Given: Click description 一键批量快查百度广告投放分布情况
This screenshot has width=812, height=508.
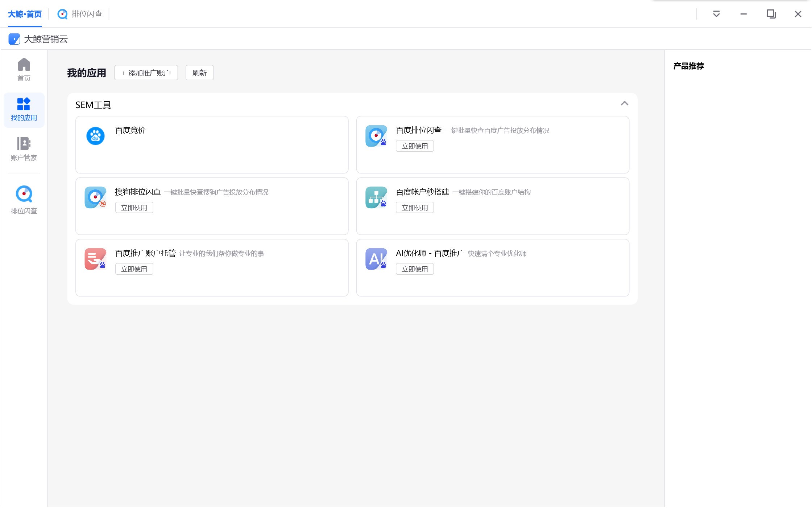Looking at the screenshot, I should click(497, 130).
